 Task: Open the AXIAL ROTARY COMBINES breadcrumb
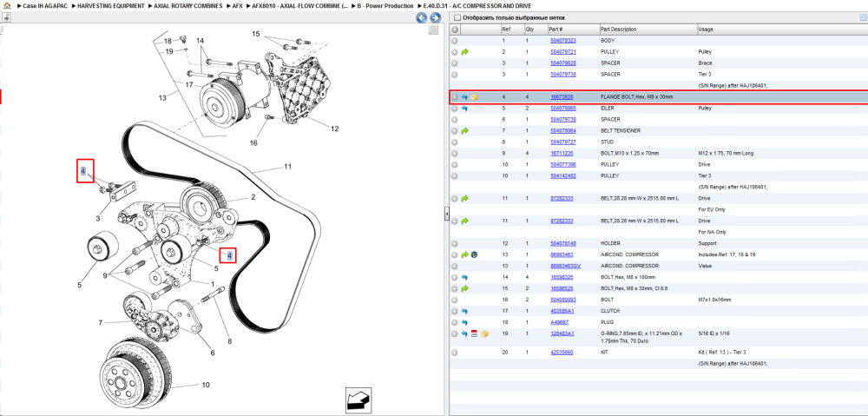(188, 5)
